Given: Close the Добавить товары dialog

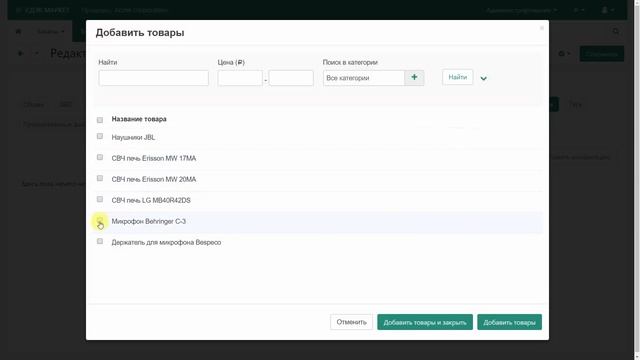Looking at the screenshot, I should [x=542, y=28].
